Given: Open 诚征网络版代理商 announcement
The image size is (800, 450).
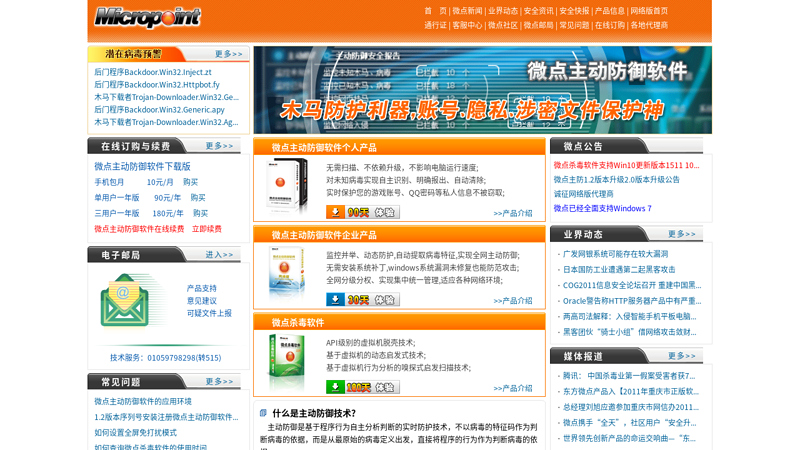Looking at the screenshot, I should [x=584, y=194].
